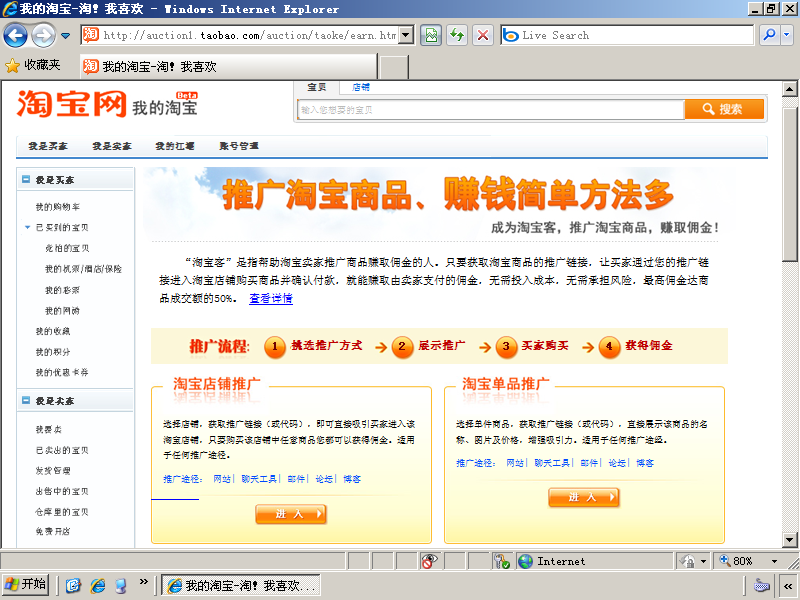Click the page scrollbar up arrow

790,89
